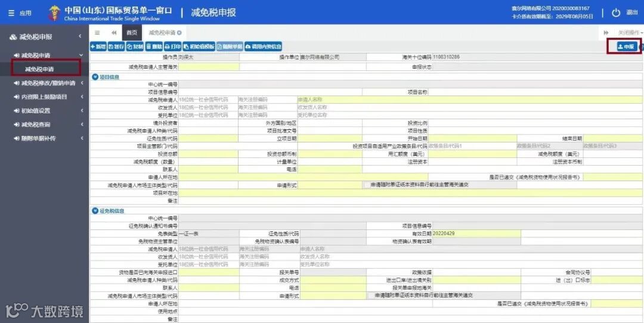644x323 pixels.
Task: Click the 立项日期 date field
Action: click(x=330, y=138)
